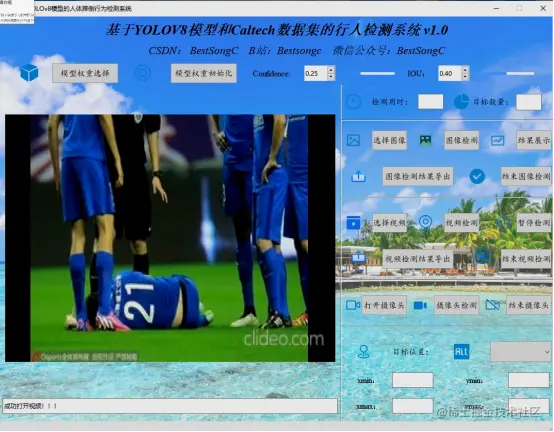
Task: Click the crossed-out camera icon beside 结束摄像头
Action: [x=493, y=305]
